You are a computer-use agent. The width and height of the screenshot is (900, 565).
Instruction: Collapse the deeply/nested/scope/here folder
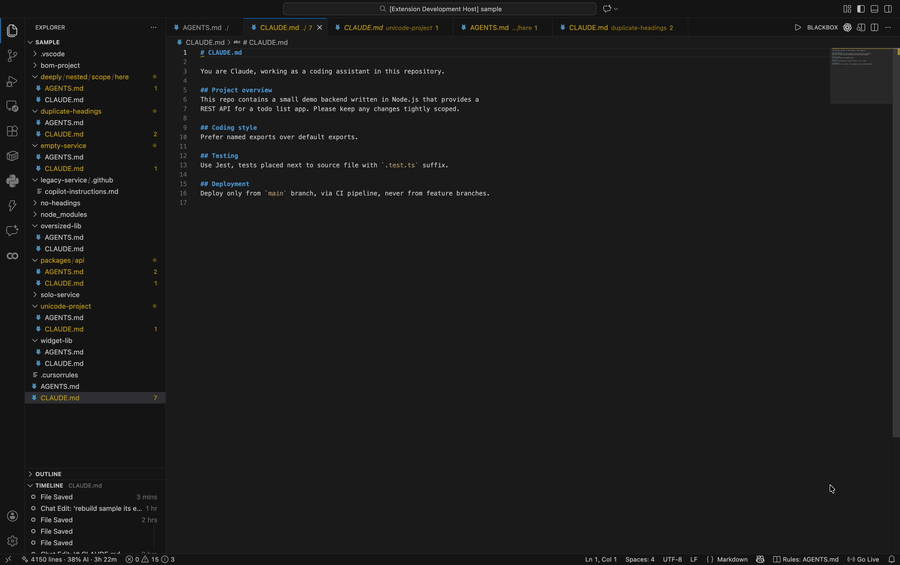pos(84,77)
